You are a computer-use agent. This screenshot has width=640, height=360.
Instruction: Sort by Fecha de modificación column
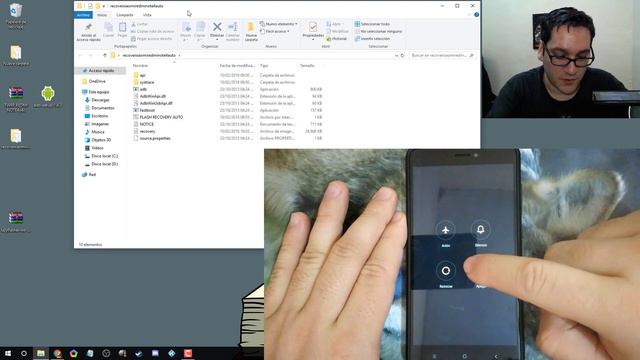237,66
